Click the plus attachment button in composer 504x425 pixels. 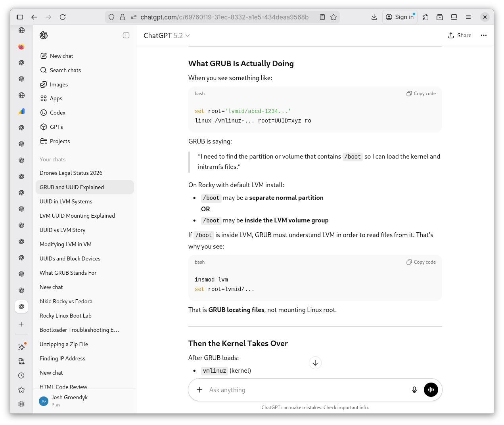(199, 390)
